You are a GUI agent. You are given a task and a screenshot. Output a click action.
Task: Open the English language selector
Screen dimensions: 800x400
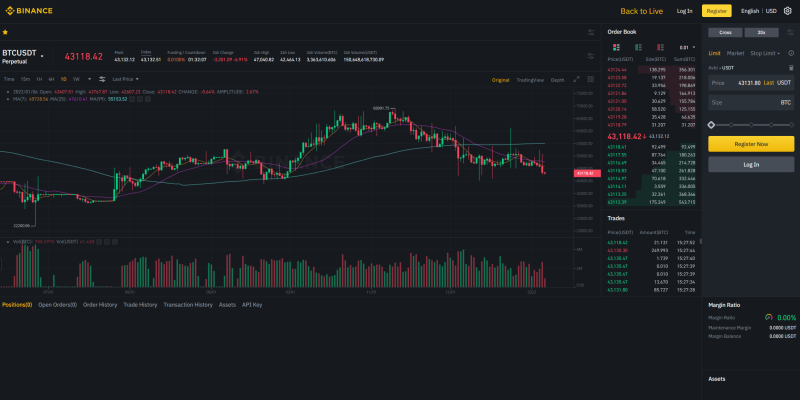click(x=750, y=11)
